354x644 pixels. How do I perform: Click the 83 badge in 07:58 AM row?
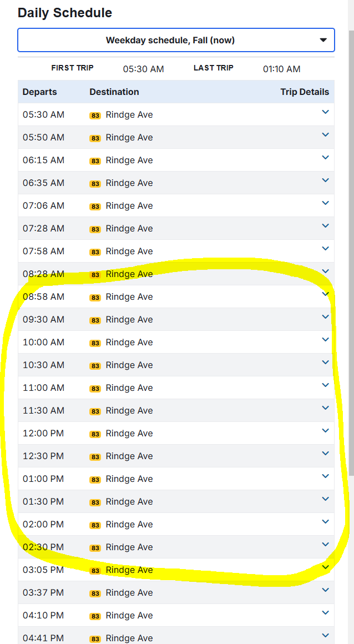(x=95, y=252)
